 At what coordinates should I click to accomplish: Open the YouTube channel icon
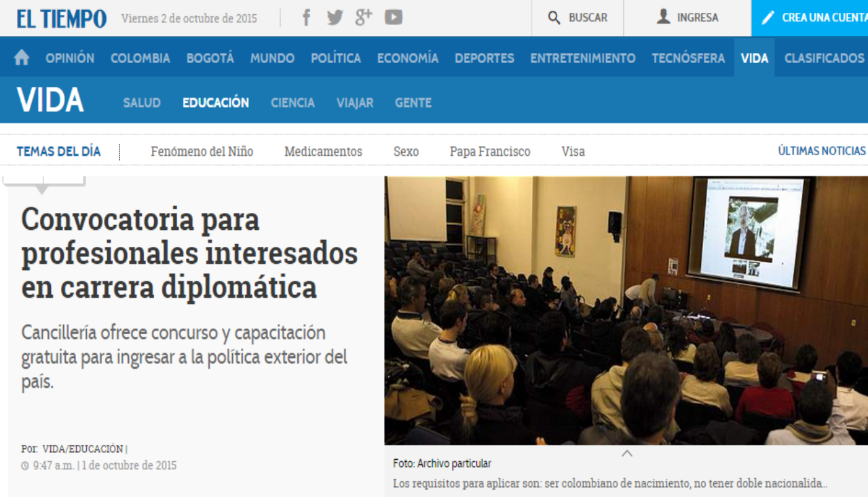coord(394,18)
